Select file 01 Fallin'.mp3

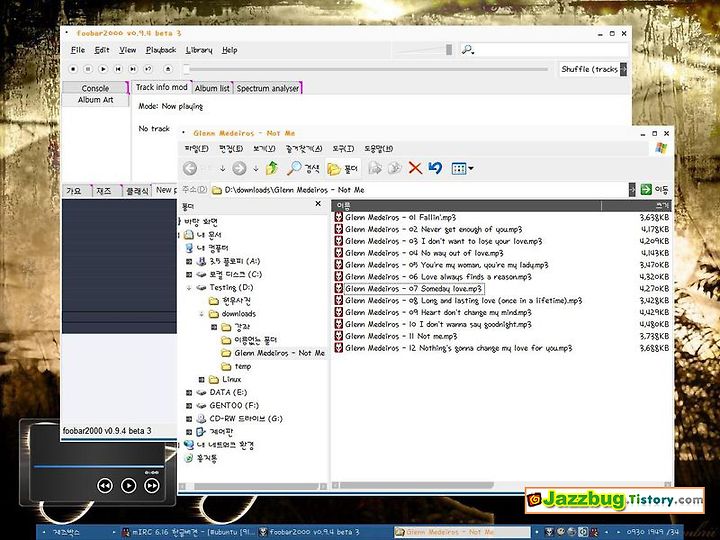coord(400,217)
